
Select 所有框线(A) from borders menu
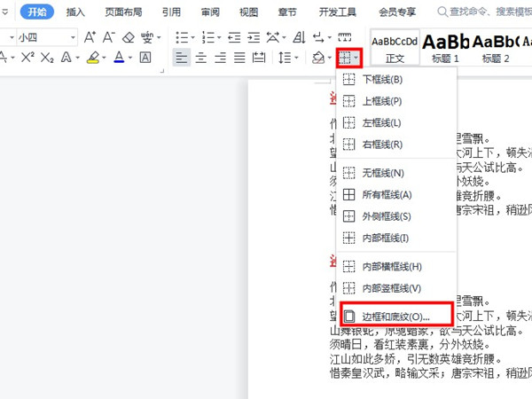(387, 194)
